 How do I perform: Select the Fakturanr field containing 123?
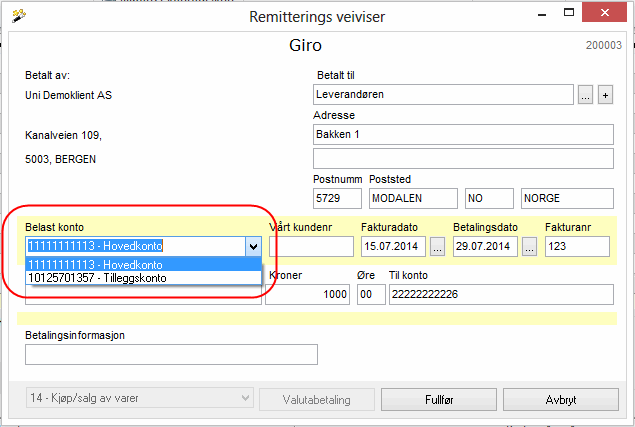(x=577, y=246)
